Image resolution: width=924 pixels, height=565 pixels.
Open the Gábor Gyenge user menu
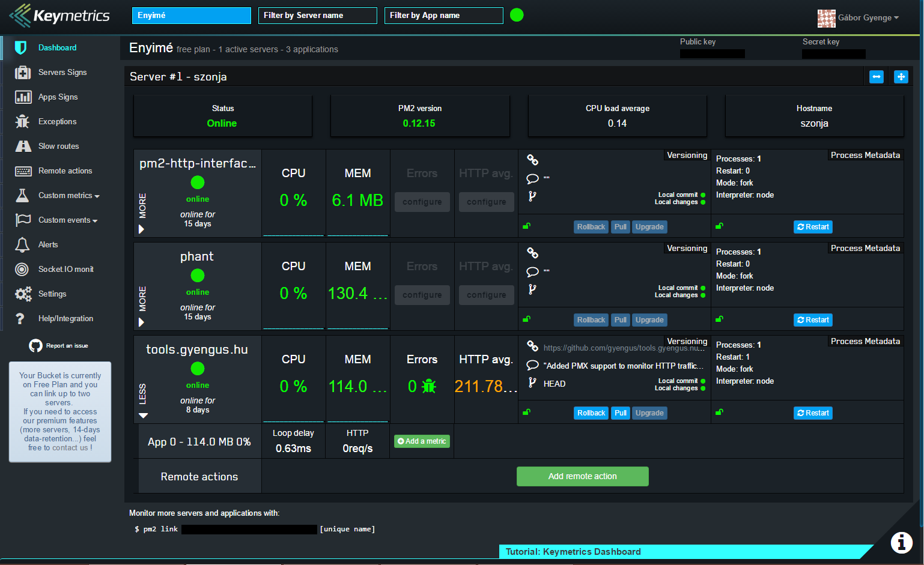point(859,18)
